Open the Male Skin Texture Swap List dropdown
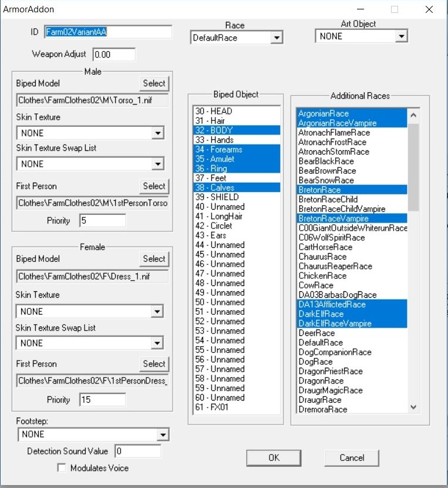The image size is (448, 488). point(90,164)
